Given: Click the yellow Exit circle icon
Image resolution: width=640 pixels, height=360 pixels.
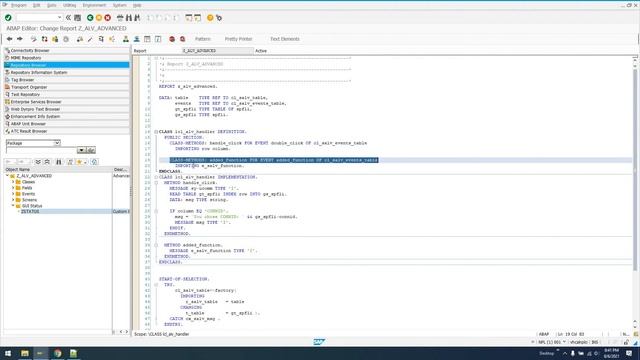Looking at the screenshot, I should click(x=99, y=18).
